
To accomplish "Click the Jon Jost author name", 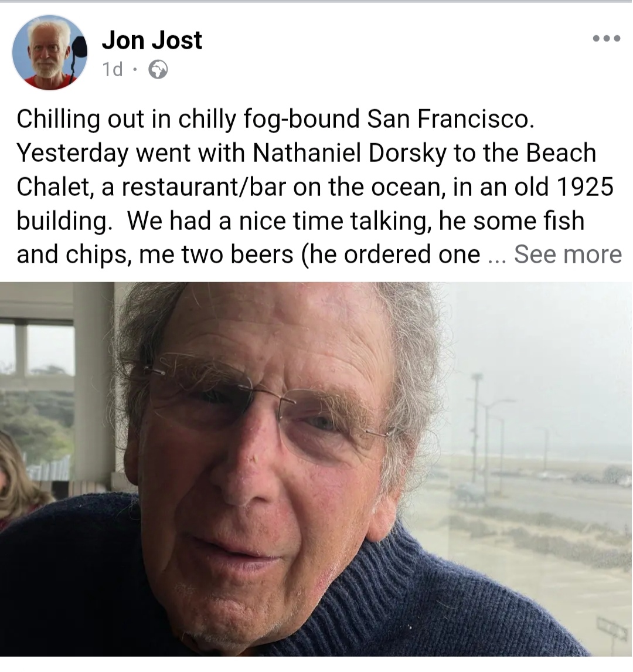I will [x=152, y=40].
